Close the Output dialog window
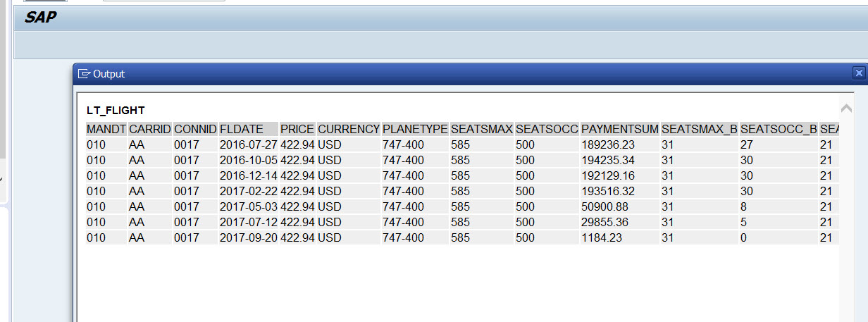 (x=858, y=73)
